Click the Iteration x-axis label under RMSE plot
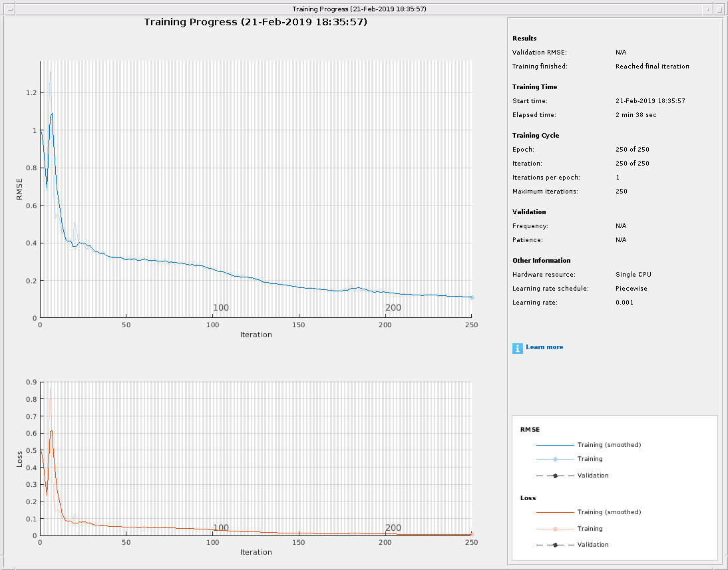Image resolution: width=728 pixels, height=570 pixels. pos(256,335)
